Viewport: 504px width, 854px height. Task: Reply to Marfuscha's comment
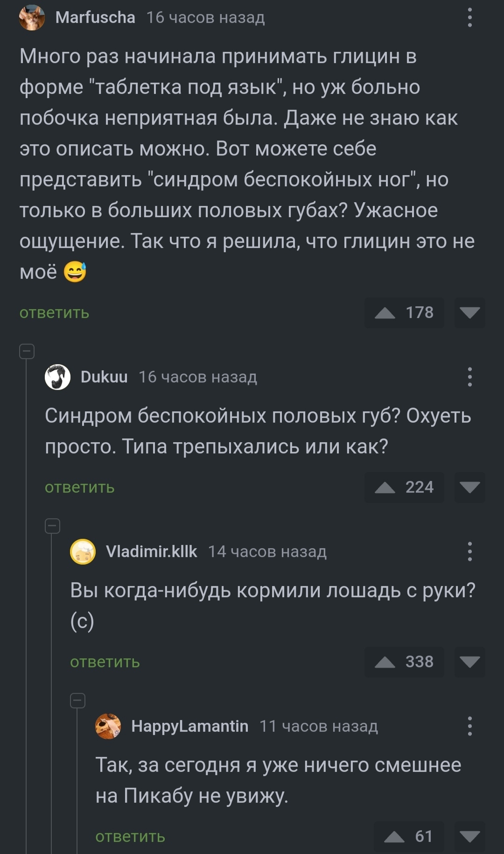54,313
